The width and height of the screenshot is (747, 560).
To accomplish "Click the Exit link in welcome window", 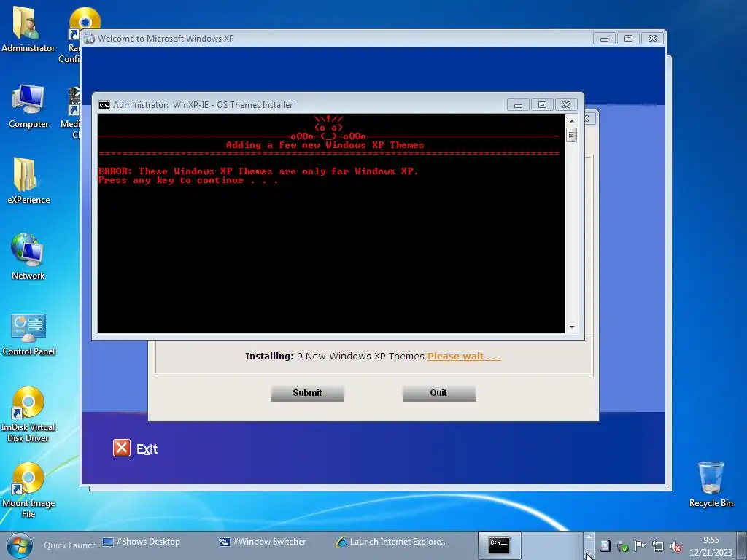I will [147, 448].
